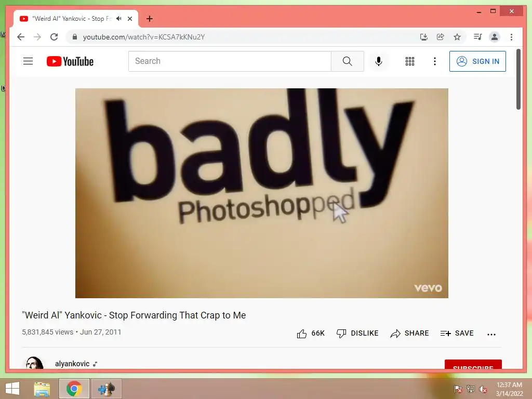Bookmark this page with the star
Screen dimensions: 532x399
tap(457, 37)
